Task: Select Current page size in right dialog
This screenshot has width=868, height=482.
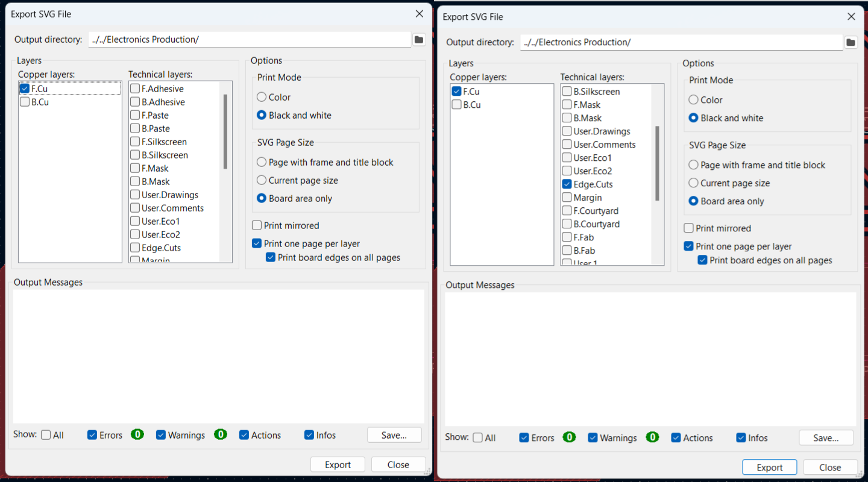Action: [x=693, y=183]
